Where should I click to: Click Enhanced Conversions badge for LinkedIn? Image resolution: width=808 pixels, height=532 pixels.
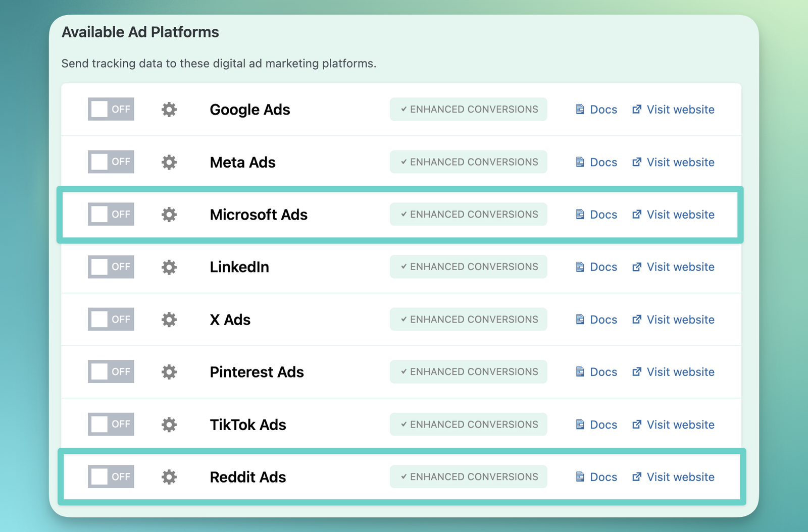(469, 267)
